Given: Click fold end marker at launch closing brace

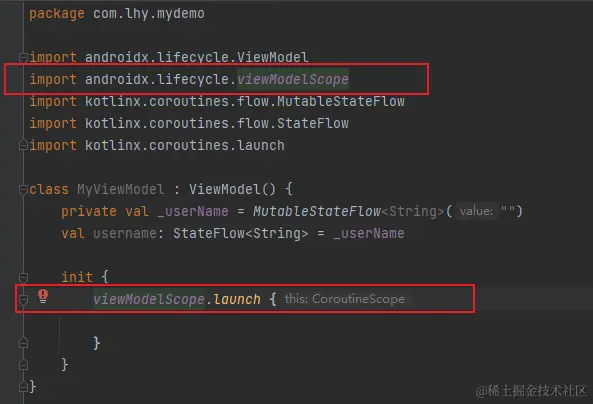Looking at the screenshot, I should [23, 343].
